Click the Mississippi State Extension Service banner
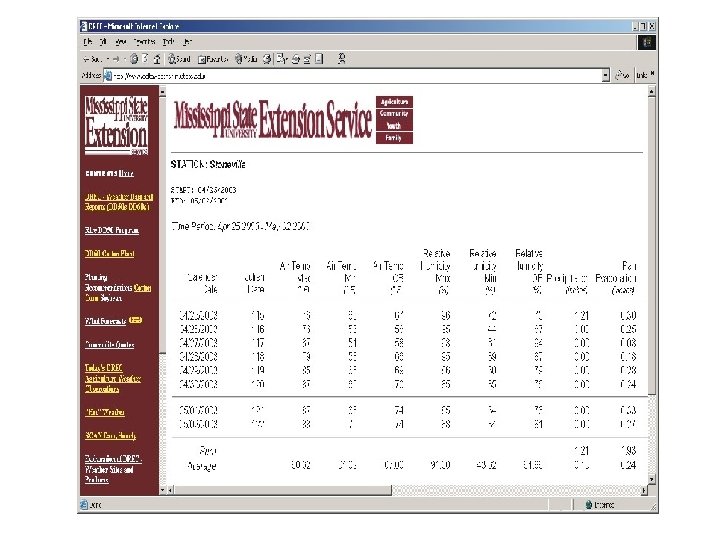This screenshot has width=720, height=540. [273, 119]
